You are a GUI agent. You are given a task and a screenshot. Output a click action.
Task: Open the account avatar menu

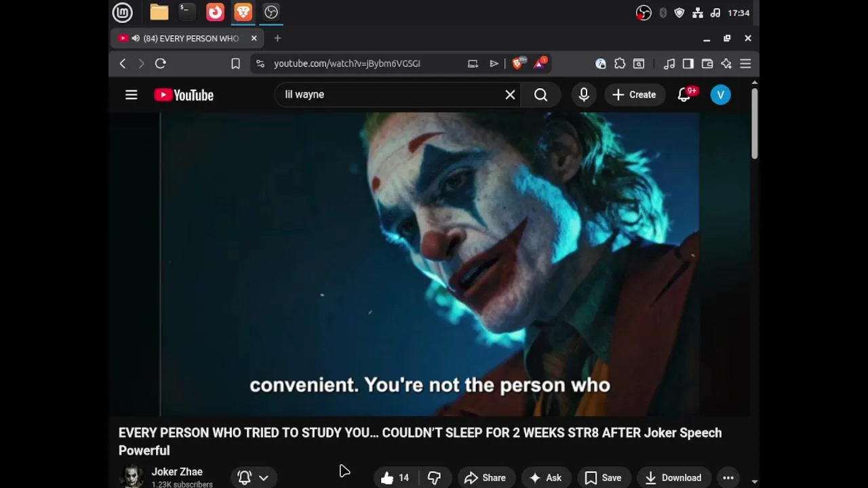(721, 95)
